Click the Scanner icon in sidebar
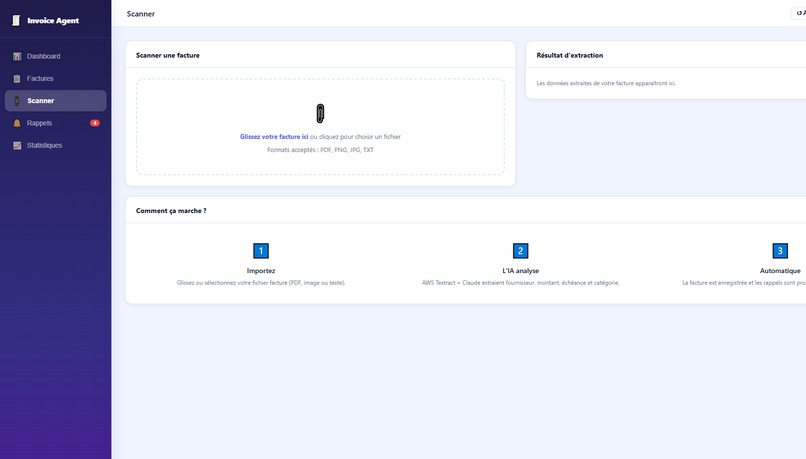 [17, 101]
